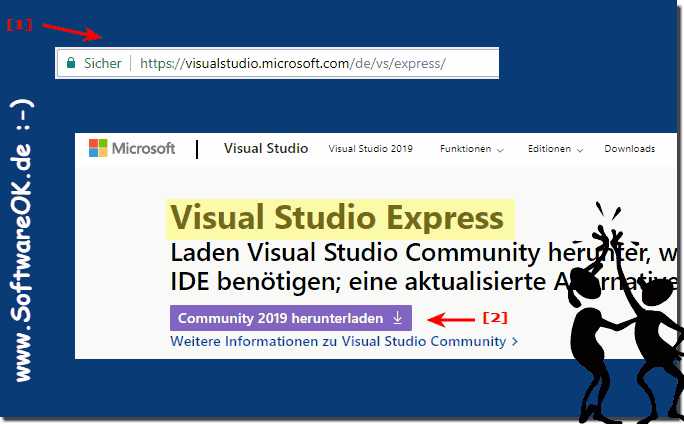The height and width of the screenshot is (424, 684).
Task: Open the Microsoft wordmark link
Action: click(143, 148)
